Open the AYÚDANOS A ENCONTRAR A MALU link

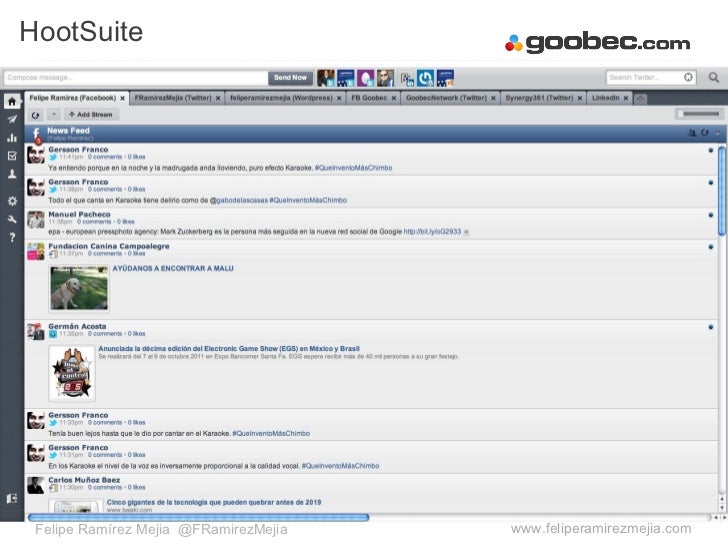coord(173,268)
